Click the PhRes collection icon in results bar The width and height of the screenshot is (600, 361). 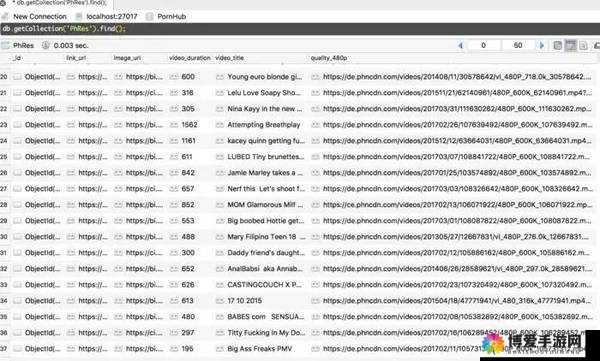(5, 45)
